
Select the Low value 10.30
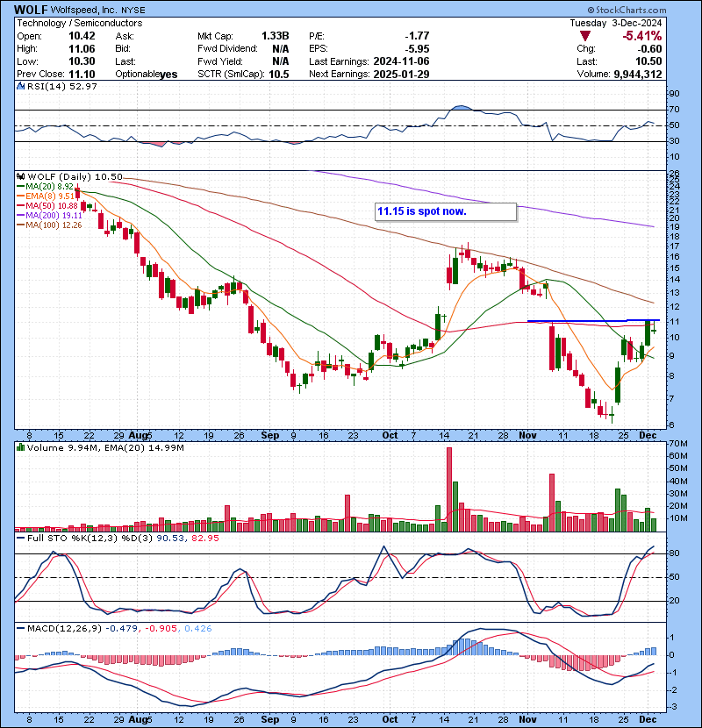[82, 61]
